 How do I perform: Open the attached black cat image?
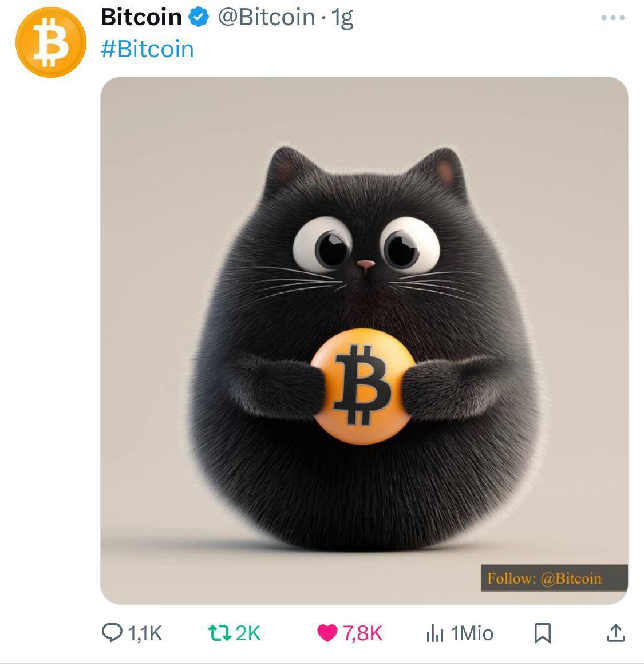pyautogui.click(x=364, y=340)
